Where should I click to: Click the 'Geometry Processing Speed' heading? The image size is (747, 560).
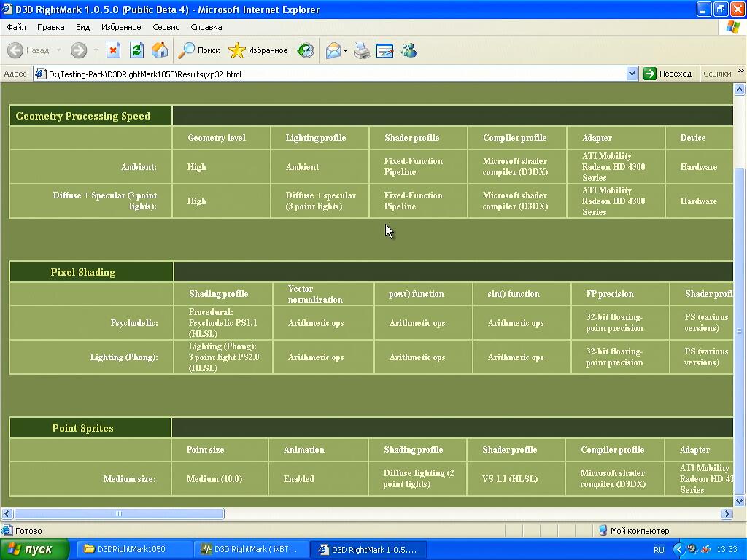[83, 116]
